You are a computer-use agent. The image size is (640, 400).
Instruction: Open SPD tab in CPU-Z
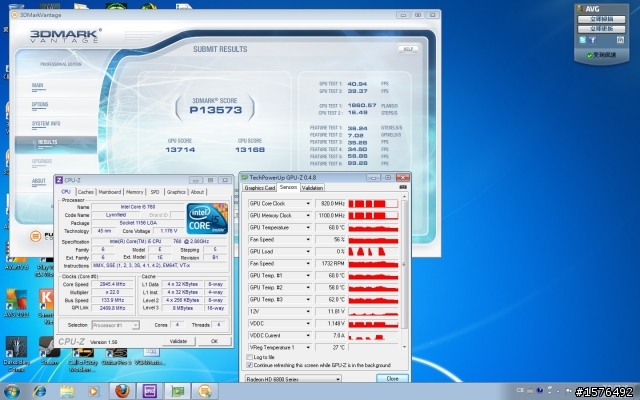tap(155, 192)
